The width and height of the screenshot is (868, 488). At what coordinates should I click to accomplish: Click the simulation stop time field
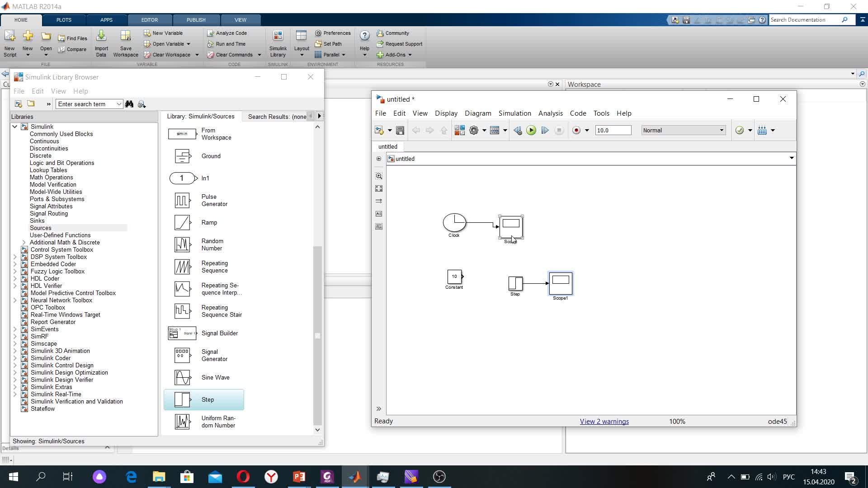point(613,130)
